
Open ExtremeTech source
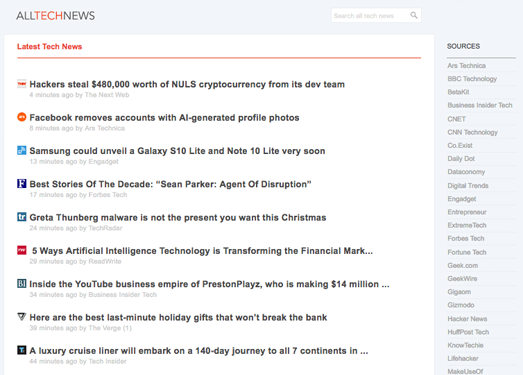(467, 225)
